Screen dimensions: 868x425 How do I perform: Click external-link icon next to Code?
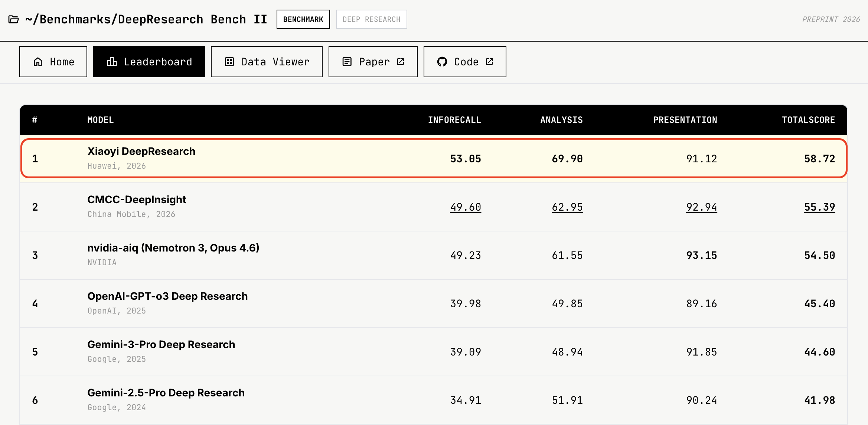coord(489,62)
